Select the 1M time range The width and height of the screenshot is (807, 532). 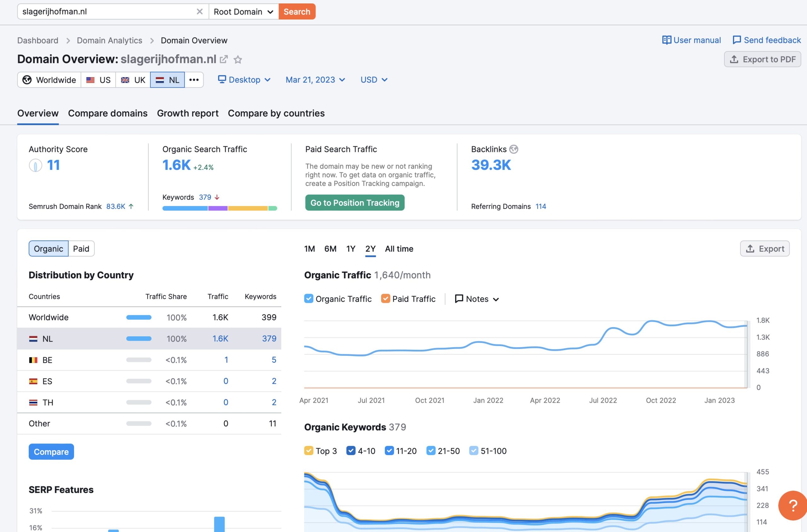[310, 249]
